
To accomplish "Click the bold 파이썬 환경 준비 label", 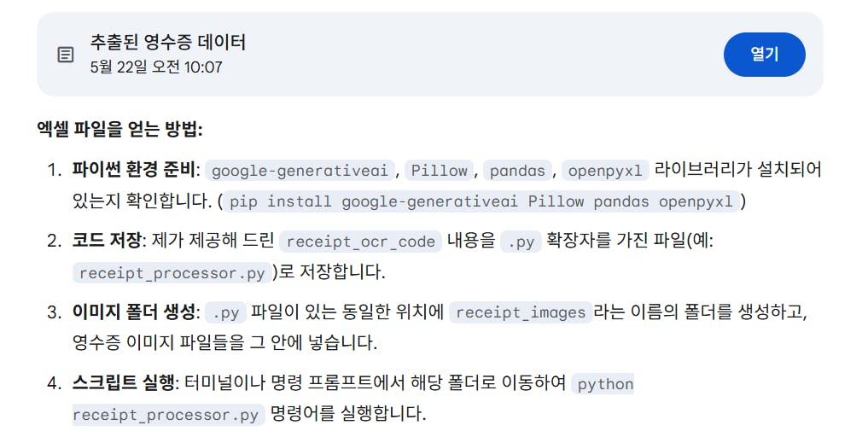I will pos(133,170).
